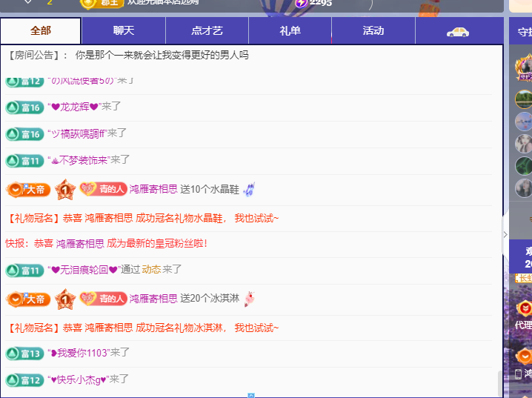
Task: Open the 聊天 chat tab
Action: point(124,31)
